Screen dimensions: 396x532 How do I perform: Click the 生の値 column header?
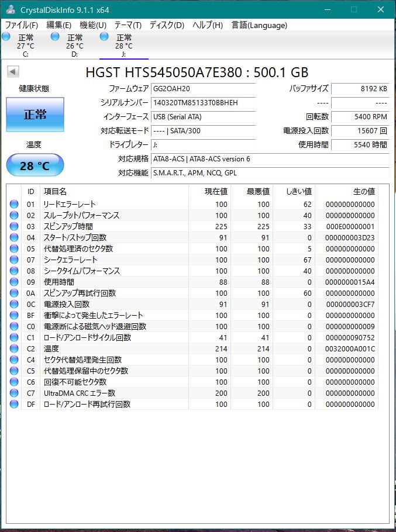point(346,191)
